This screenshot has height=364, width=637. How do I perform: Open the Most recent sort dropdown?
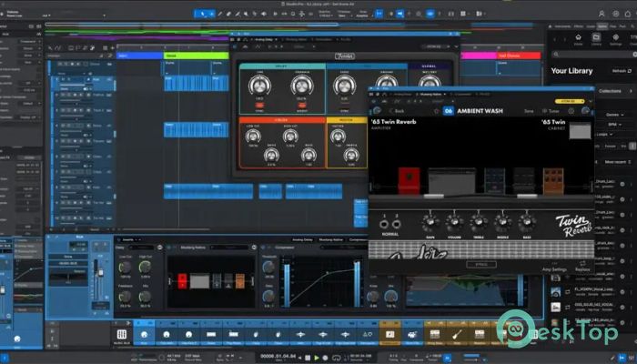tap(618, 162)
